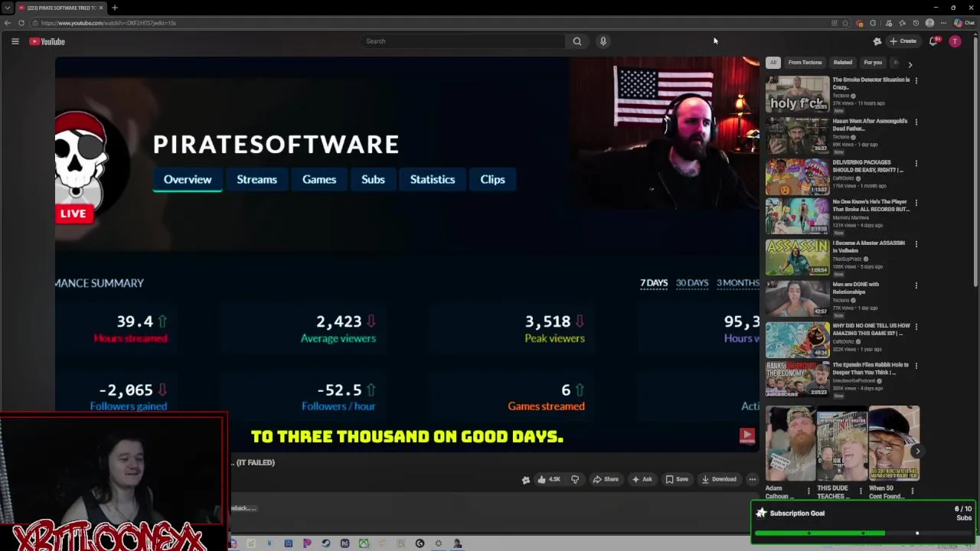Open options for Men are DONE with Relationships
Screen dimensions: 980x551
[916, 285]
